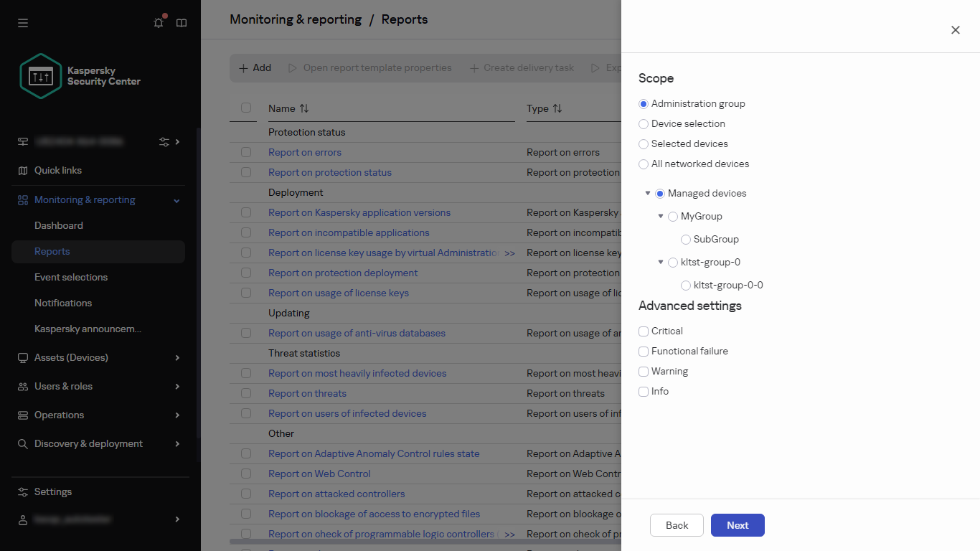Collapse the Managed devices tree node
Screen dimensions: 980x551
click(x=648, y=193)
